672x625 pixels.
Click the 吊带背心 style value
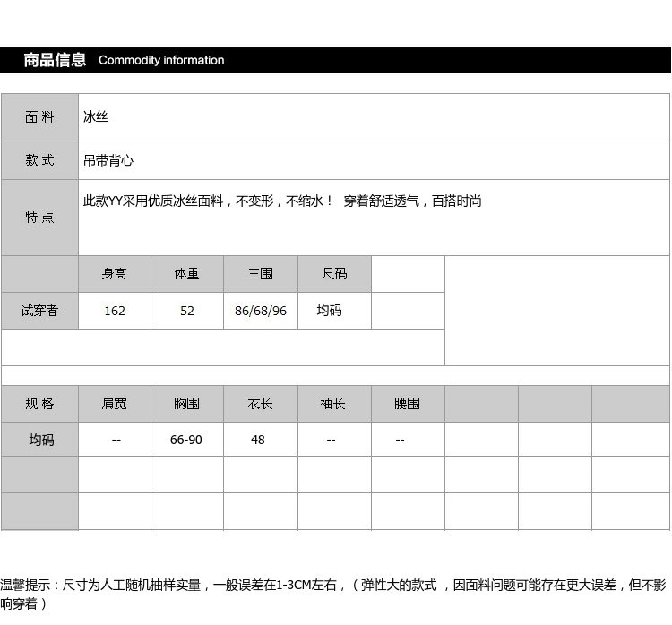[x=108, y=160]
